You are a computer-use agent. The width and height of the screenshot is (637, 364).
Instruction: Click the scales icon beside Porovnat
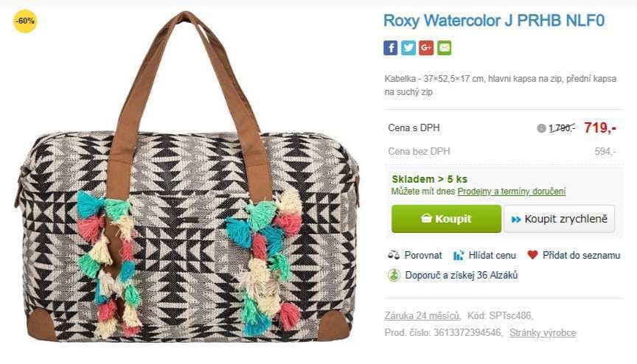pyautogui.click(x=394, y=255)
